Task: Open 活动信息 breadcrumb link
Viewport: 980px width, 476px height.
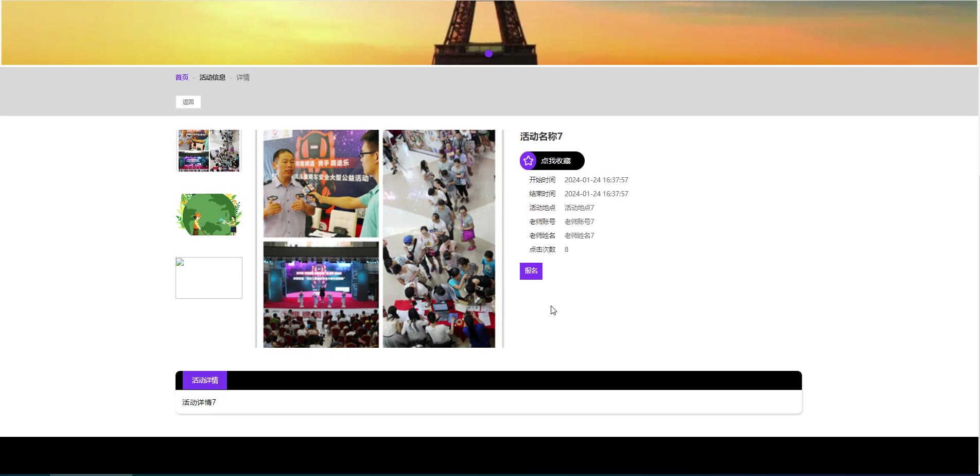Action: pyautogui.click(x=213, y=77)
